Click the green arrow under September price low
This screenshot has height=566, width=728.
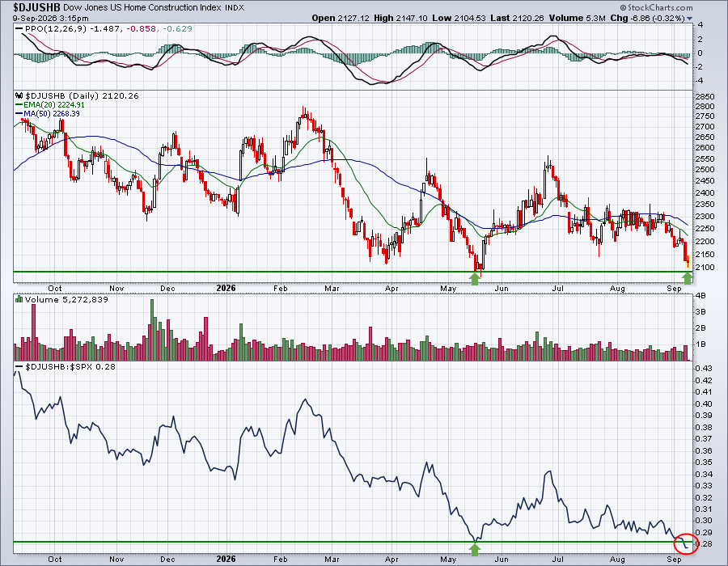[x=688, y=278]
